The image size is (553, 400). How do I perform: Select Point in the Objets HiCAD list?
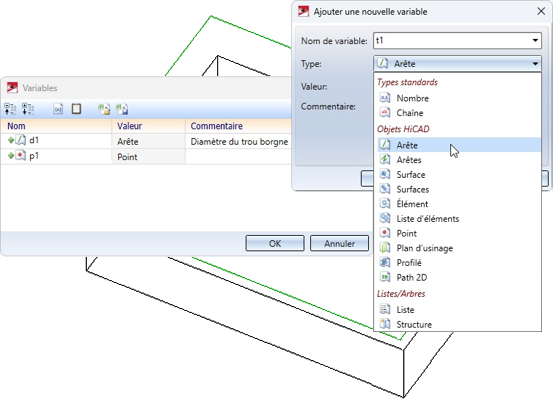pos(459,233)
